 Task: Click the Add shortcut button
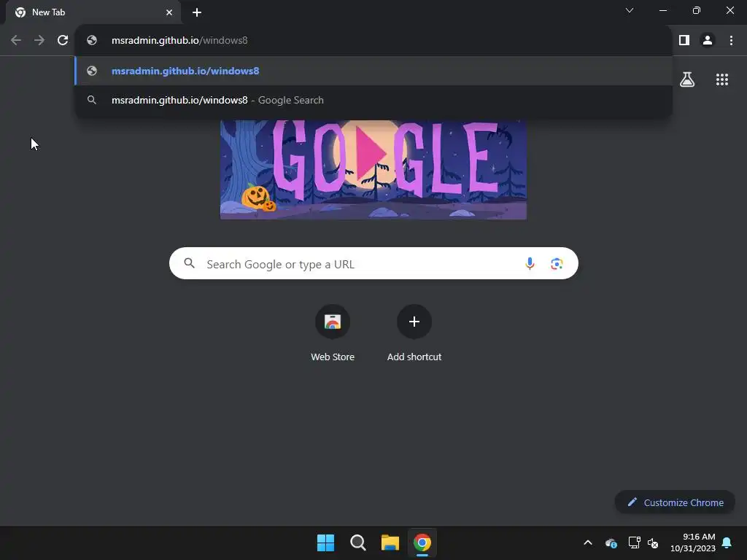(x=414, y=334)
